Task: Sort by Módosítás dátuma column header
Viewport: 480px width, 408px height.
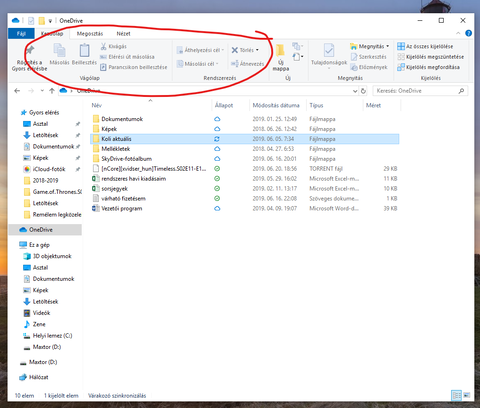Action: click(x=276, y=105)
